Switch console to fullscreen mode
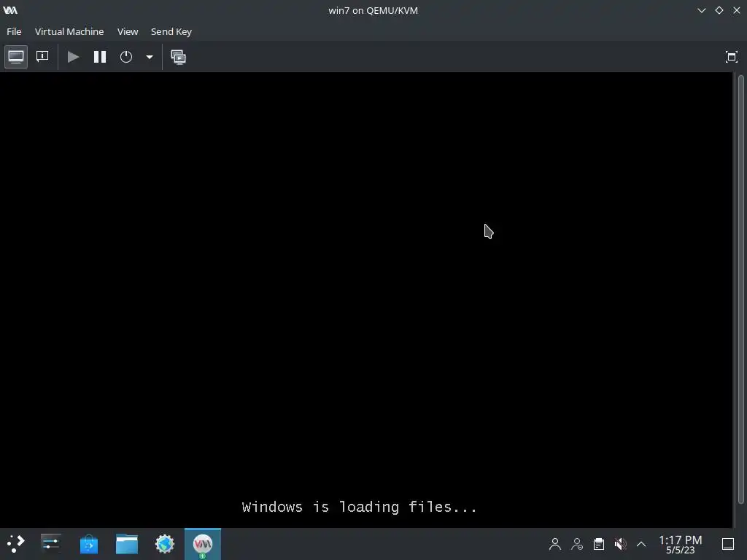Image resolution: width=747 pixels, height=560 pixels. coord(731,57)
